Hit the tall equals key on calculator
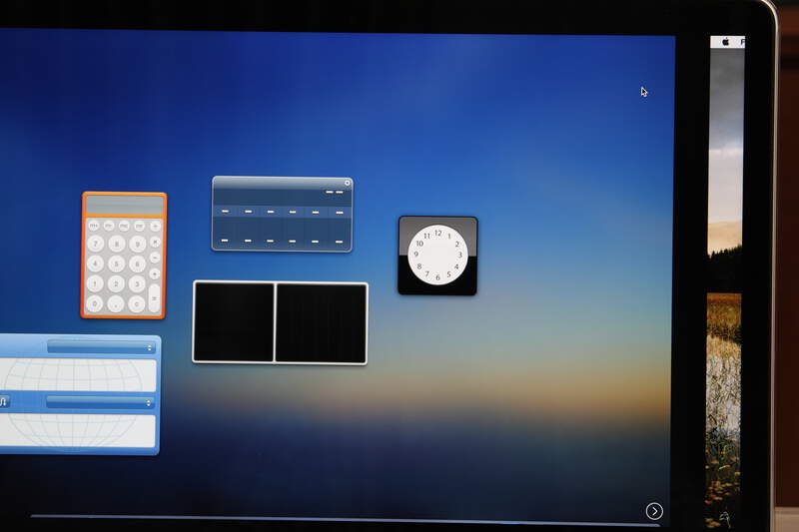Screen dimensions: 799x532 point(154,297)
